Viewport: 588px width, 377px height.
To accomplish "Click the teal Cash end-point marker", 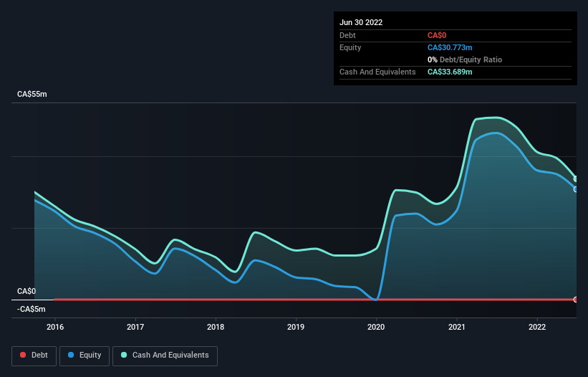I will click(x=576, y=179).
